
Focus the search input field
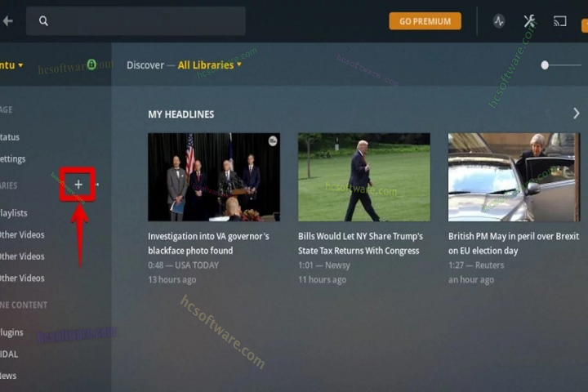[136, 21]
